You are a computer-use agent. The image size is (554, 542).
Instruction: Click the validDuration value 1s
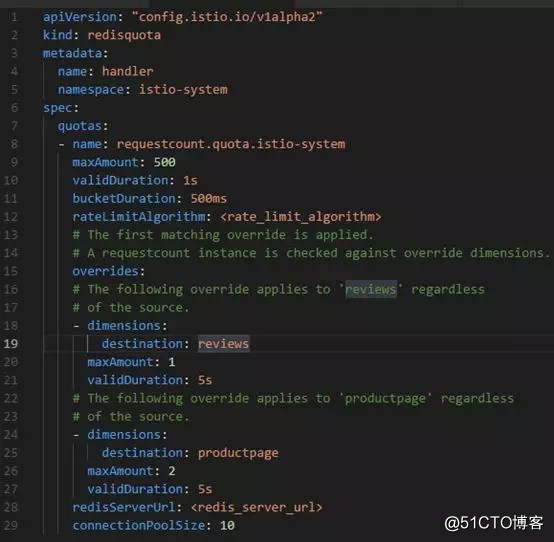coord(190,181)
